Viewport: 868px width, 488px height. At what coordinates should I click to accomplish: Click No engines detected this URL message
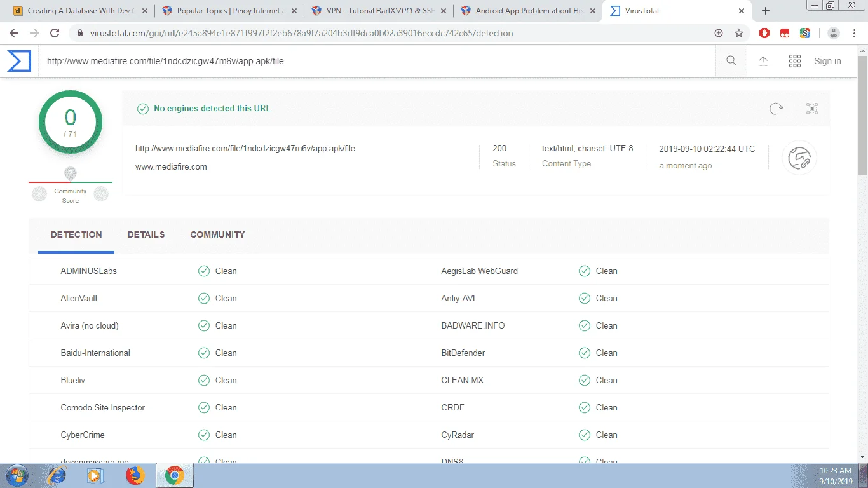pos(212,109)
